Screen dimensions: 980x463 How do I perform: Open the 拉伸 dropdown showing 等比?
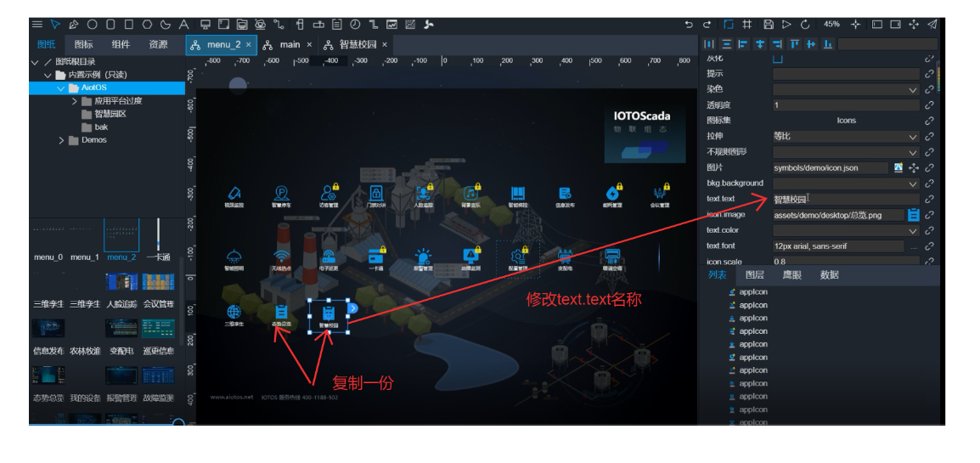[x=845, y=136]
